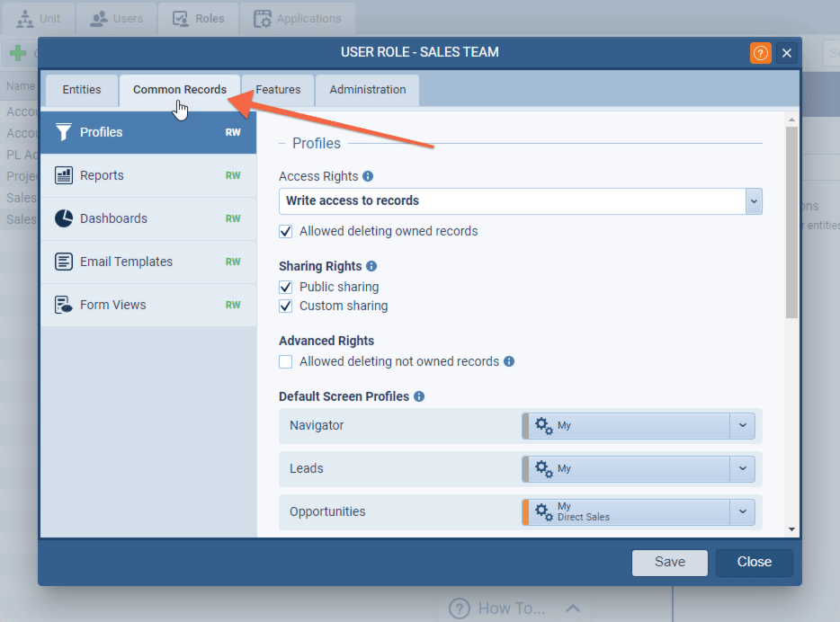Click the Dashboards pie chart icon
Image resolution: width=840 pixels, height=622 pixels.
click(x=63, y=218)
